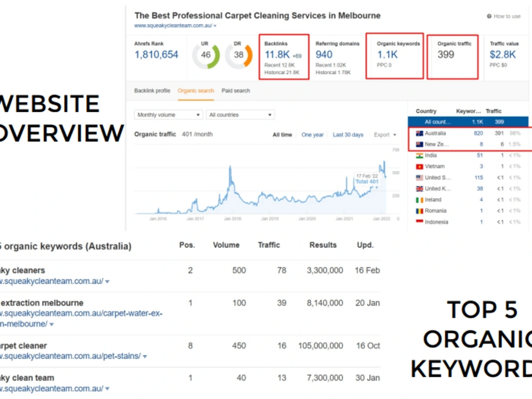Click the Keywords column header in country table
The height and width of the screenshot is (399, 532).
[468, 111]
